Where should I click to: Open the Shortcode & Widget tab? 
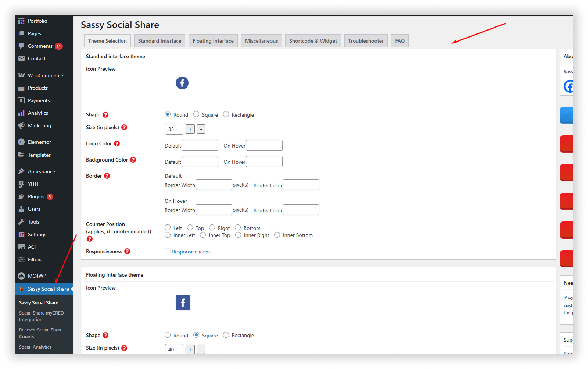[x=313, y=41]
